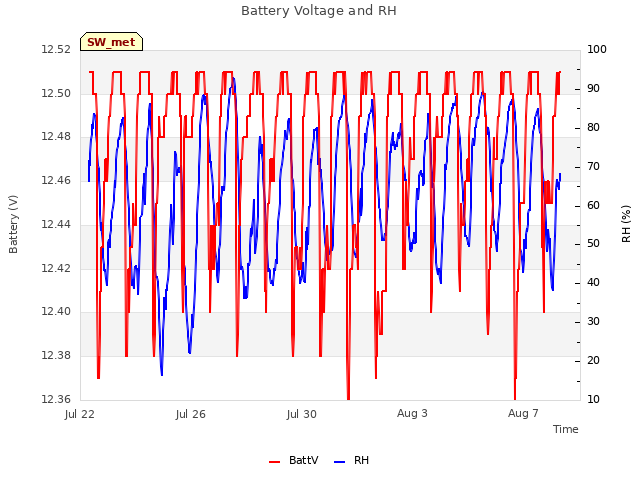Screen dimensions: 640x480
Task: Click the 70 value on RH axis
Action: [593, 167]
